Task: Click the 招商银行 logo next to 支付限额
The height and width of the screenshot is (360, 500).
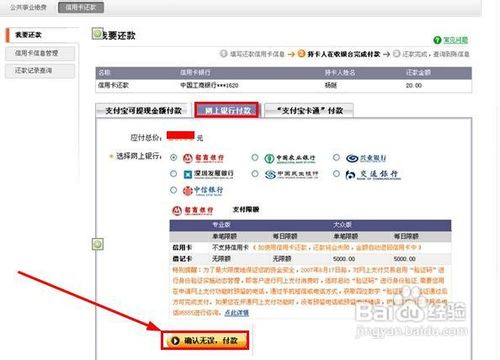Action: pyautogui.click(x=193, y=210)
